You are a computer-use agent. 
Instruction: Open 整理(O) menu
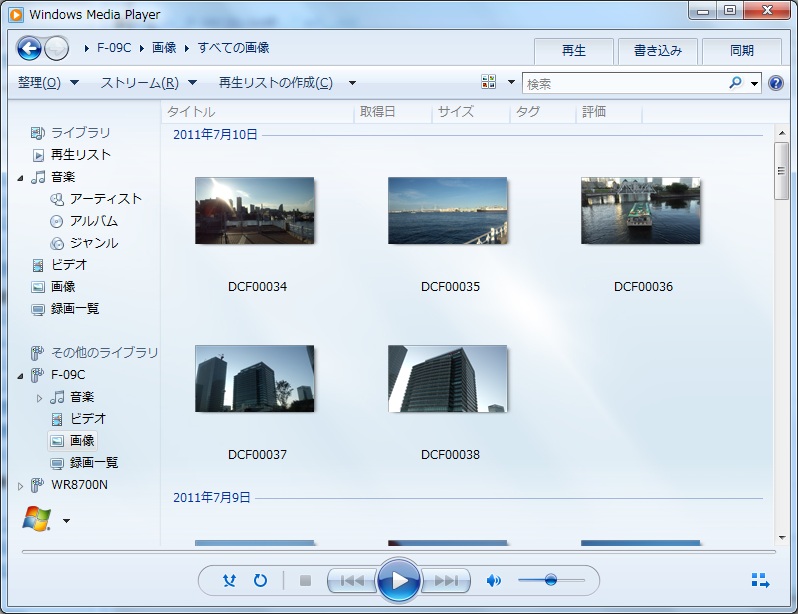(x=48, y=82)
